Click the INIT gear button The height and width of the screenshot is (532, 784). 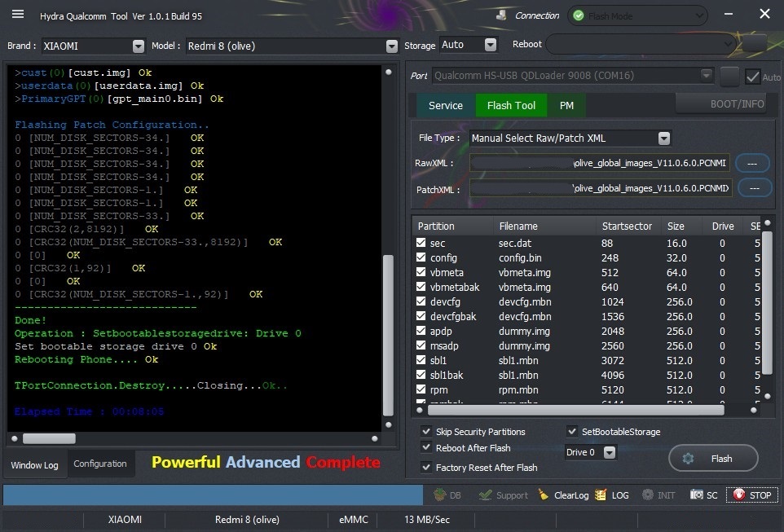[x=658, y=495]
